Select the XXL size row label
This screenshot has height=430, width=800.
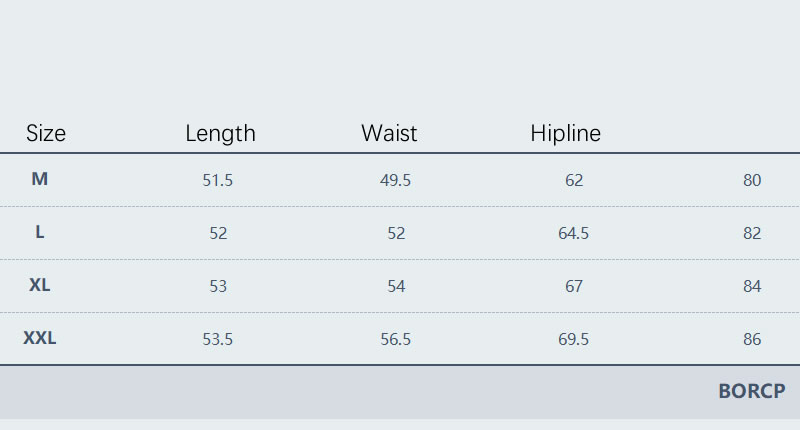40,338
